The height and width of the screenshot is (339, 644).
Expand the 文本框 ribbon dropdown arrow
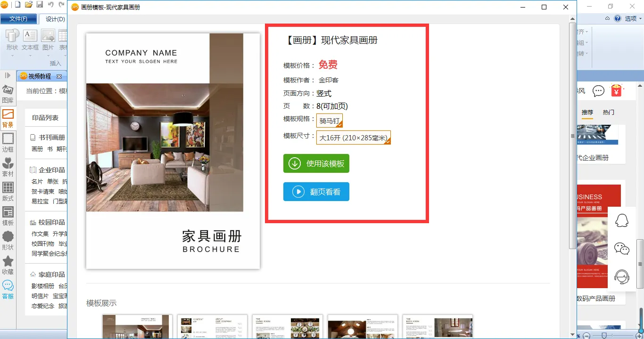coord(30,55)
